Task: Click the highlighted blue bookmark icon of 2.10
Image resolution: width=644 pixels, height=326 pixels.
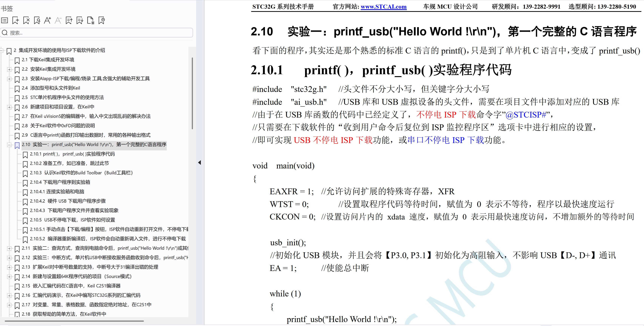Action: [17, 145]
